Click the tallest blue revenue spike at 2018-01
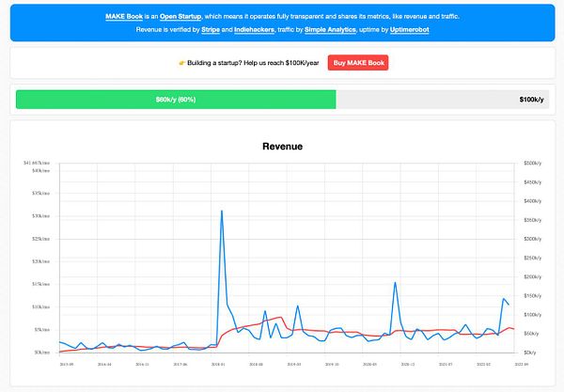This screenshot has width=564, height=392. [x=222, y=212]
